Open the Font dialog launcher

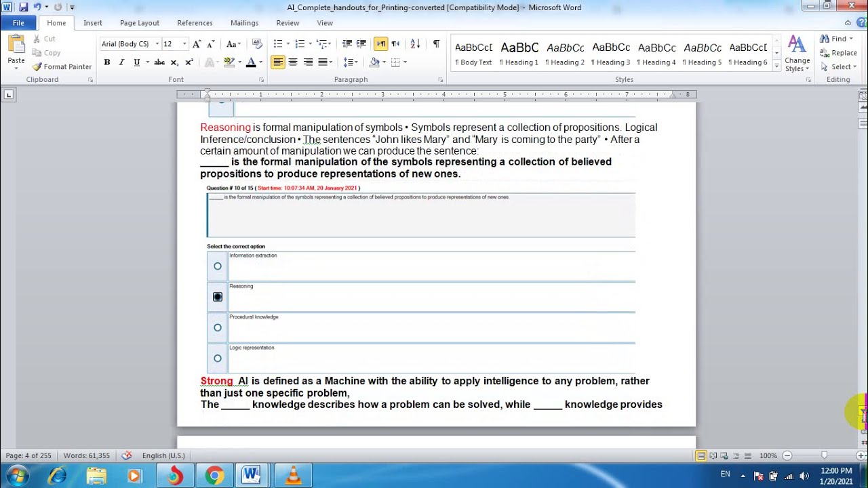click(x=262, y=80)
